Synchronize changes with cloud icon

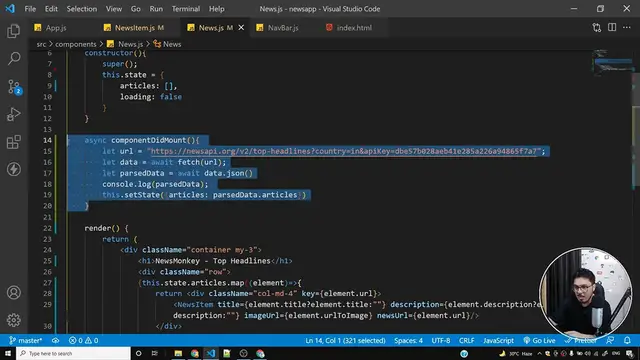click(x=56, y=340)
